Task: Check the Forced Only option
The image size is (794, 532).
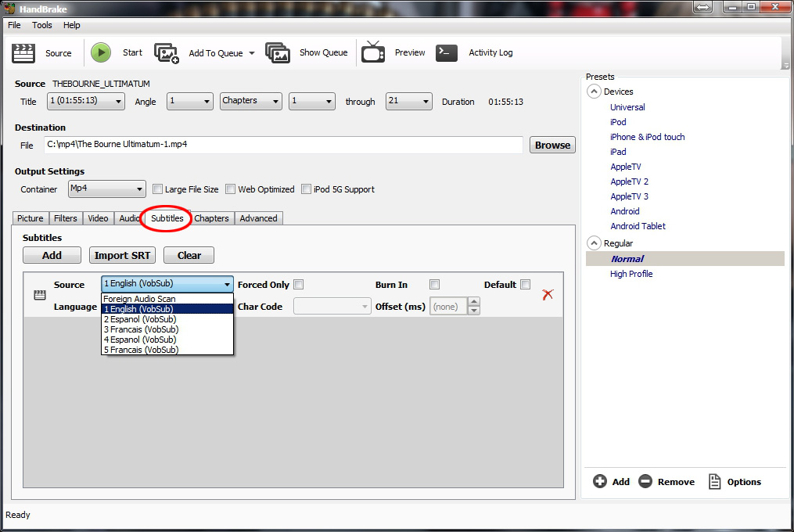Action: tap(299, 284)
